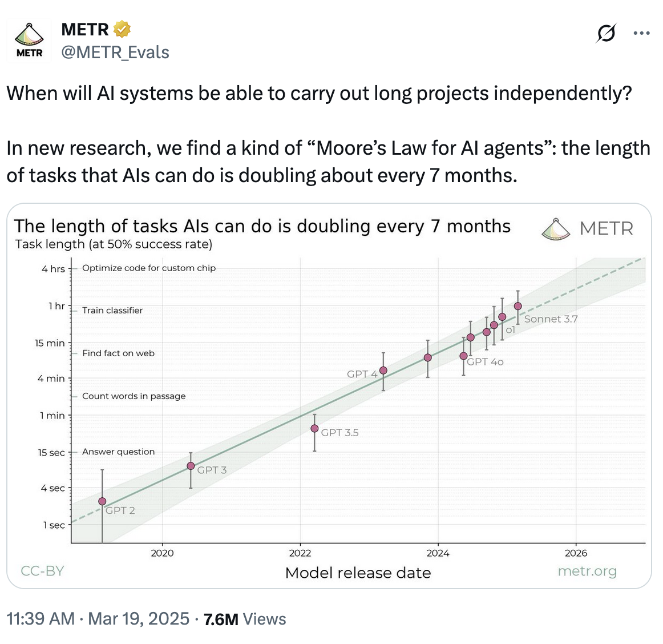Click the METR profile avatar
This screenshot has width=663, height=644.
pyautogui.click(x=30, y=41)
